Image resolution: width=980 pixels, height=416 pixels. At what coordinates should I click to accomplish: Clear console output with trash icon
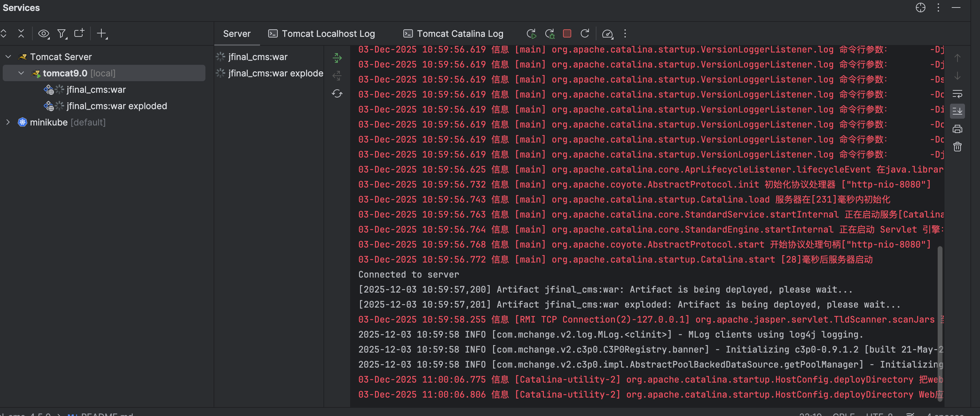[x=957, y=147]
